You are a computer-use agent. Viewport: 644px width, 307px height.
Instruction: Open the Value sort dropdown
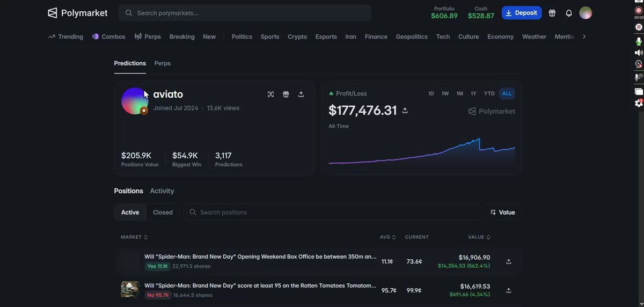click(503, 213)
